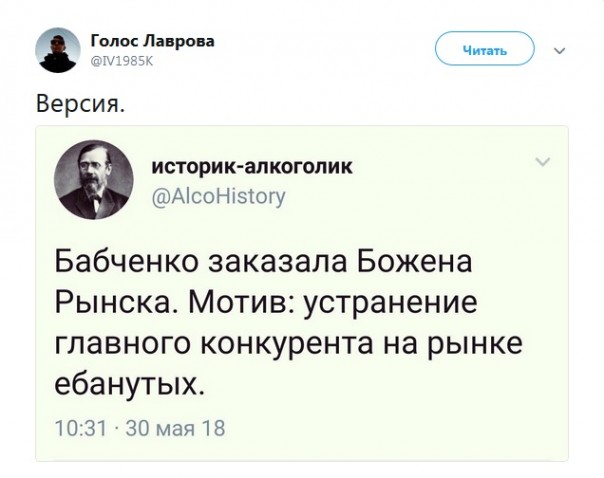Expand the chevron menu beside Читать
Image resolution: width=604 pixels, height=478 pixels.
click(558, 49)
